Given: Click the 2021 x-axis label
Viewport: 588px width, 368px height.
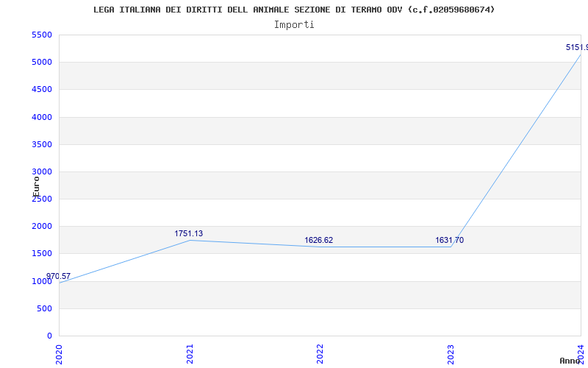Looking at the screenshot, I should [x=190, y=355].
